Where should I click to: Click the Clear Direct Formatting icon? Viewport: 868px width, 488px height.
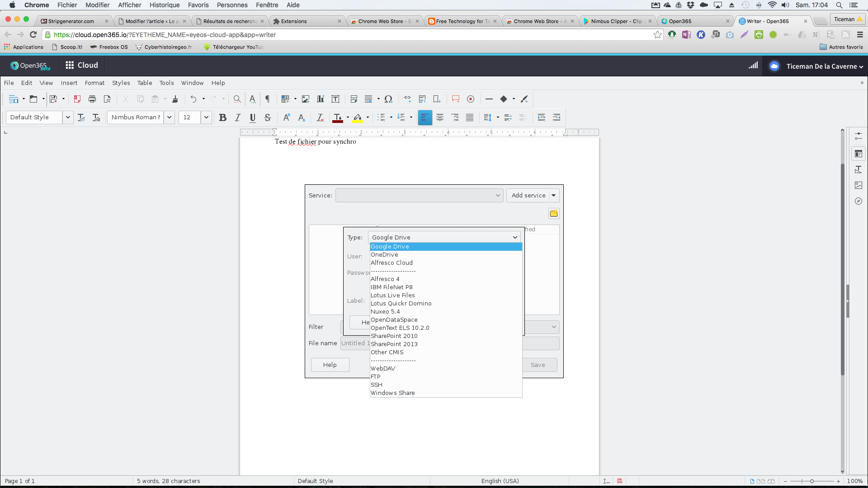pyautogui.click(x=320, y=117)
